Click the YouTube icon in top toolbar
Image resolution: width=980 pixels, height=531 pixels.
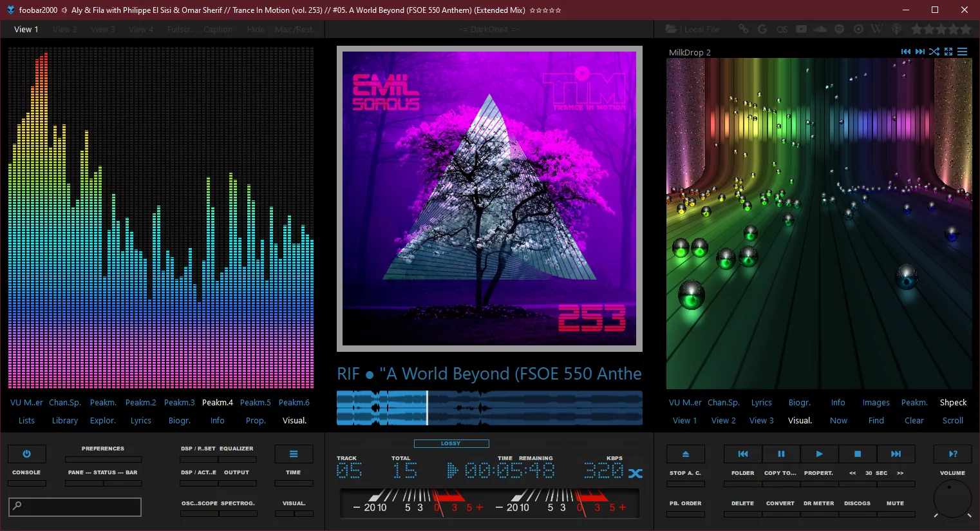point(801,29)
